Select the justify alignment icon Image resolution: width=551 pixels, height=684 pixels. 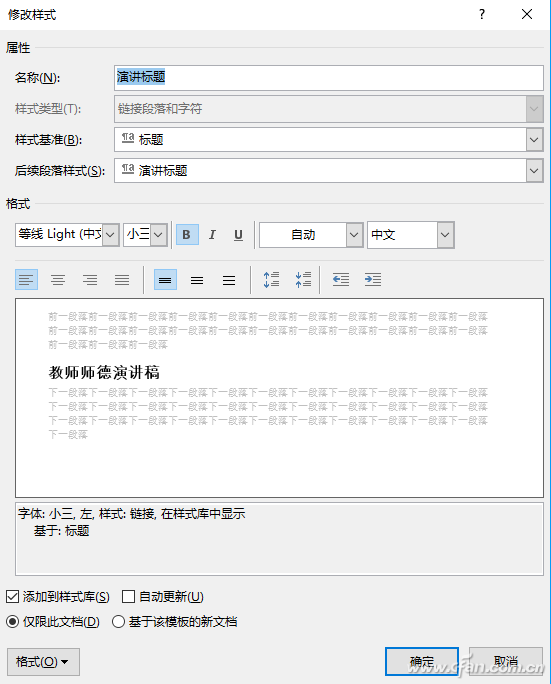pos(122,280)
